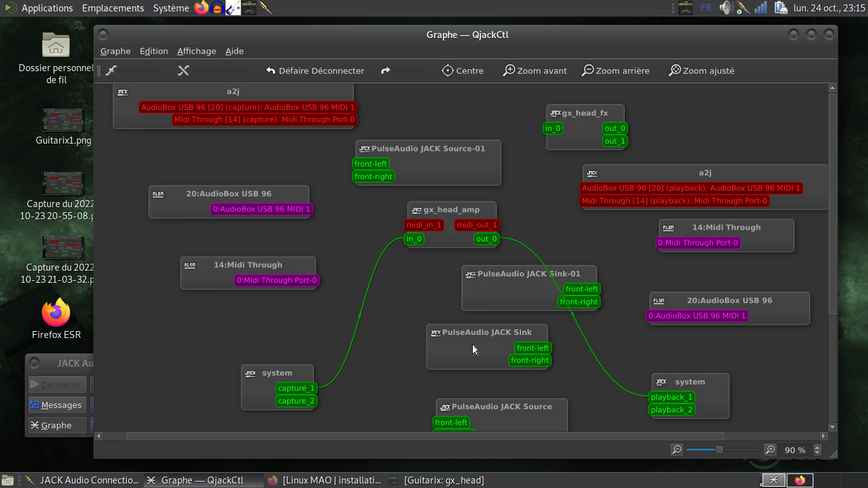
Task: Center the graph with Centre
Action: click(463, 71)
